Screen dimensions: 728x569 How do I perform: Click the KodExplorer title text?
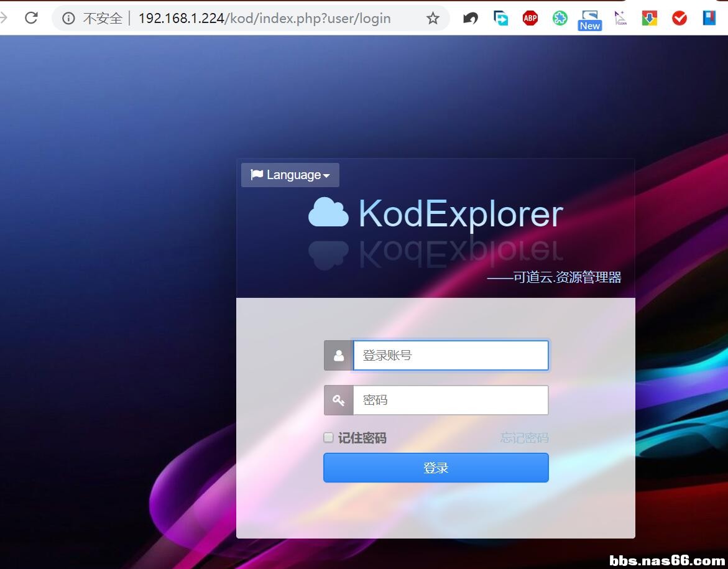(461, 213)
